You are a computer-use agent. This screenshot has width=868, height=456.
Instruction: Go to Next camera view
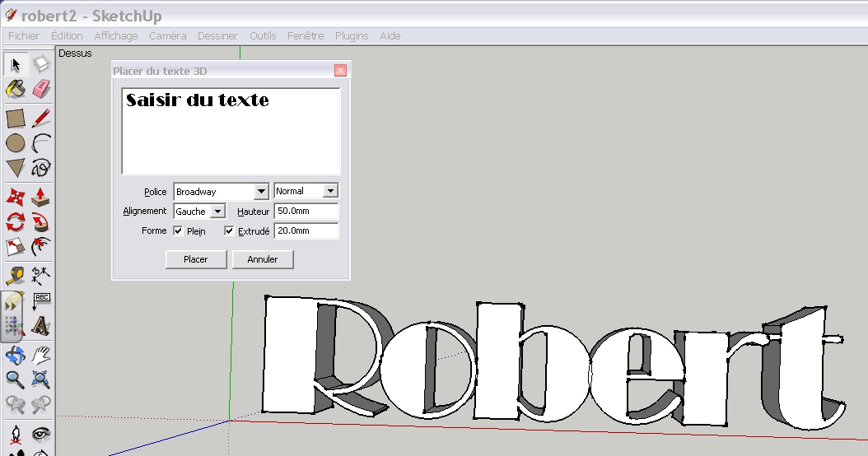coord(41,404)
